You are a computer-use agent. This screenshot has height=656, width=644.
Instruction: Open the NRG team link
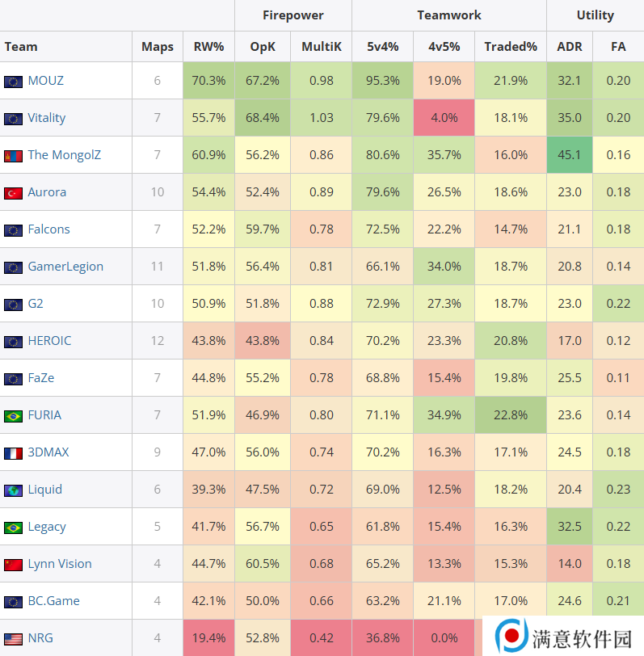click(40, 638)
